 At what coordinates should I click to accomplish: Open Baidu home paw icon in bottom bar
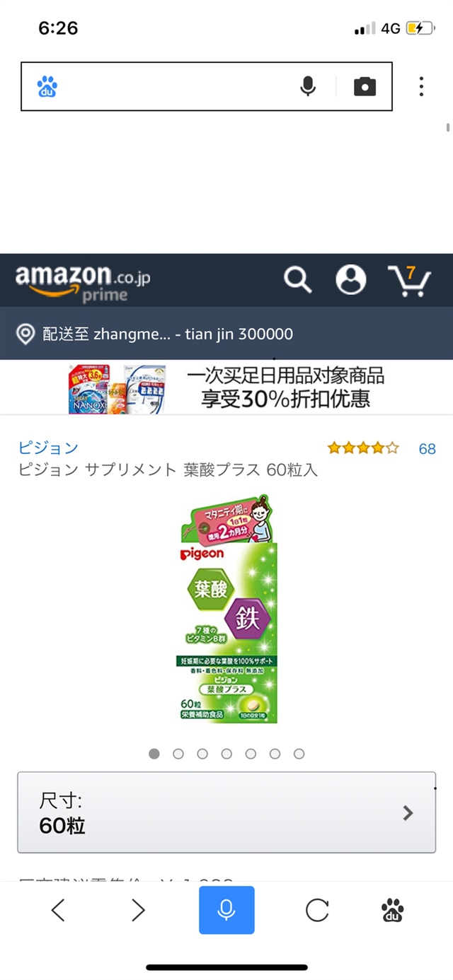pyautogui.click(x=393, y=910)
